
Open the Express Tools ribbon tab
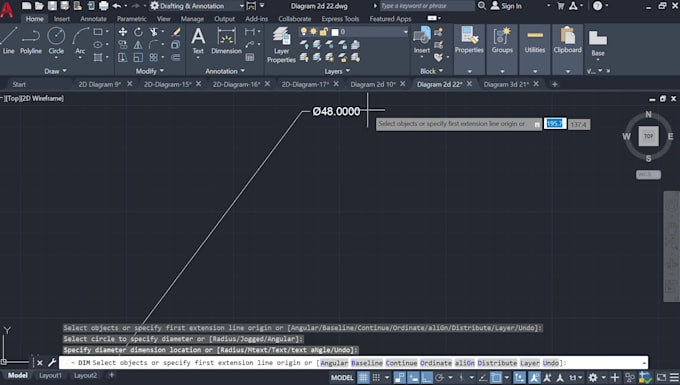pos(340,19)
